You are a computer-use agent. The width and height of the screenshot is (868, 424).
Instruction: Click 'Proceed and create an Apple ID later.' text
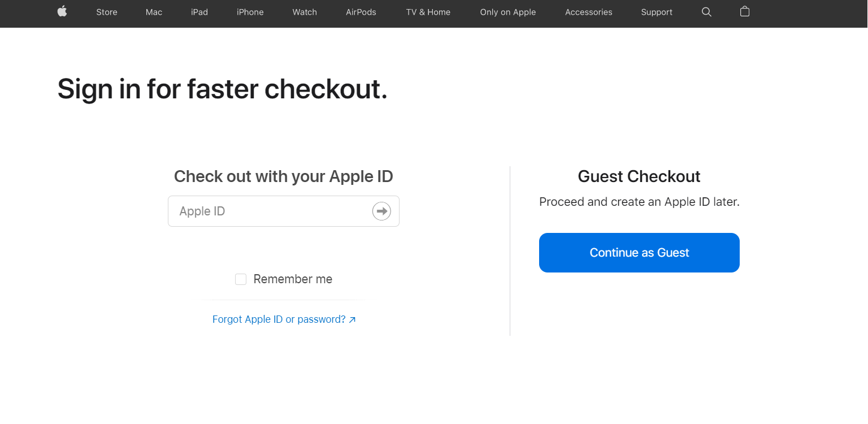(x=639, y=202)
